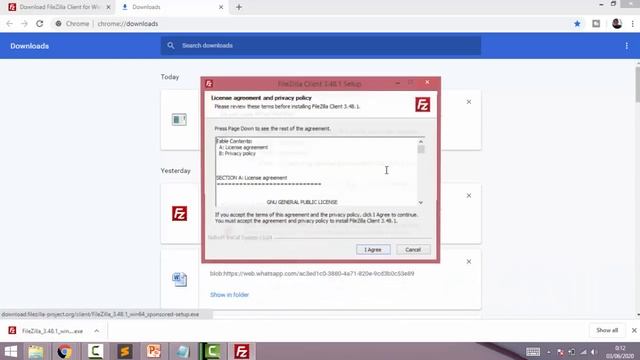The image size is (640, 360).
Task: Reload the current page
Action: point(40,24)
